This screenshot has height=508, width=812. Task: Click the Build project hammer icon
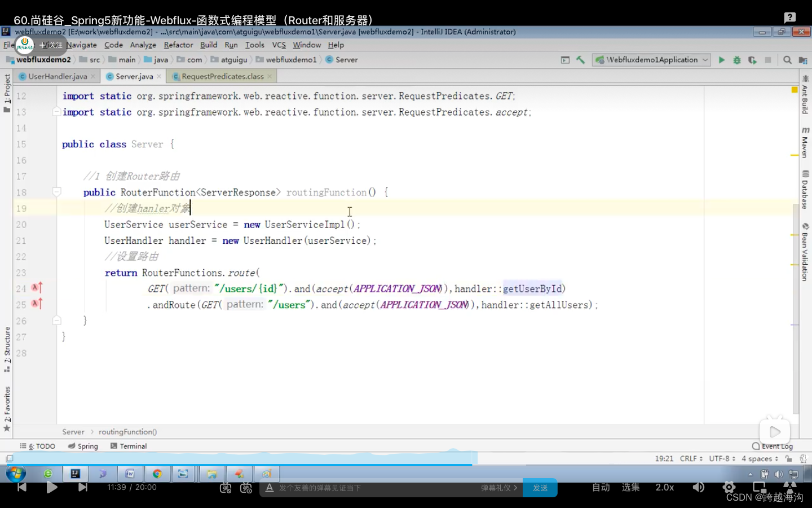580,60
